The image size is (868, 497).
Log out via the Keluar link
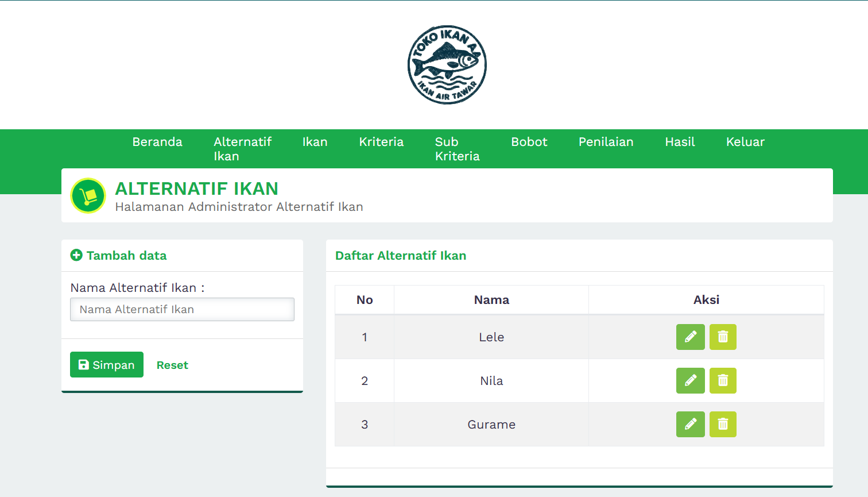[745, 142]
